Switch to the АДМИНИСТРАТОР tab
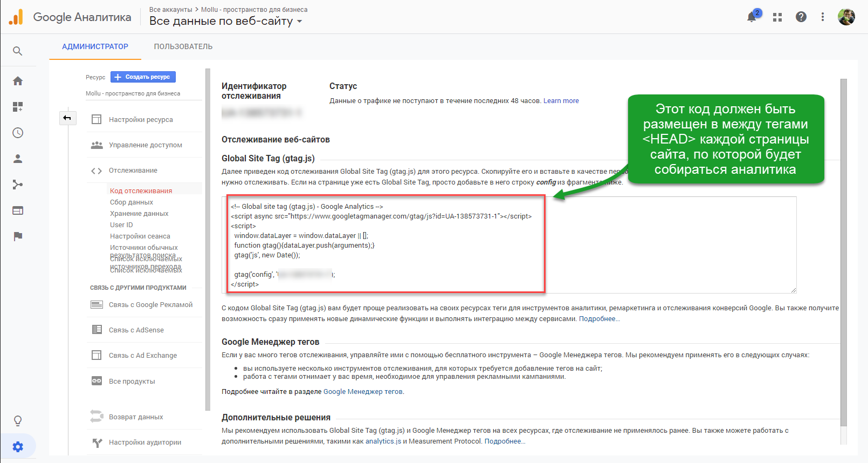This screenshot has height=463, width=868. coord(95,46)
